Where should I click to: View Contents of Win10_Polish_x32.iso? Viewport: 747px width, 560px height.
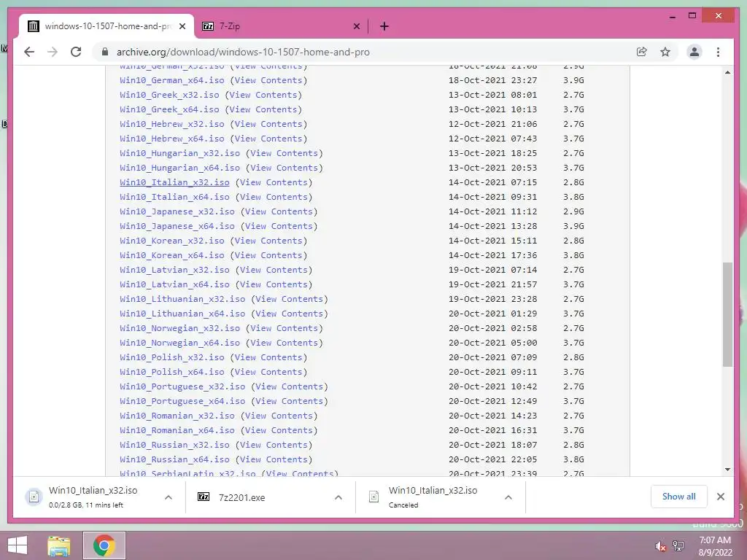(x=268, y=357)
